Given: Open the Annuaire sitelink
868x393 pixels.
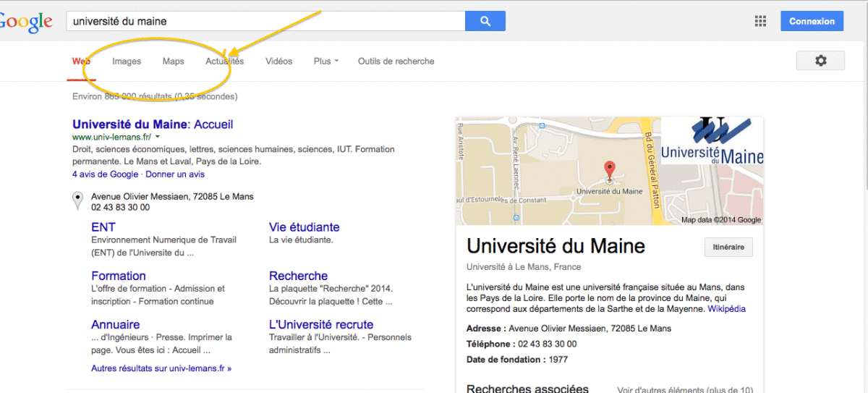Looking at the screenshot, I should [x=116, y=325].
